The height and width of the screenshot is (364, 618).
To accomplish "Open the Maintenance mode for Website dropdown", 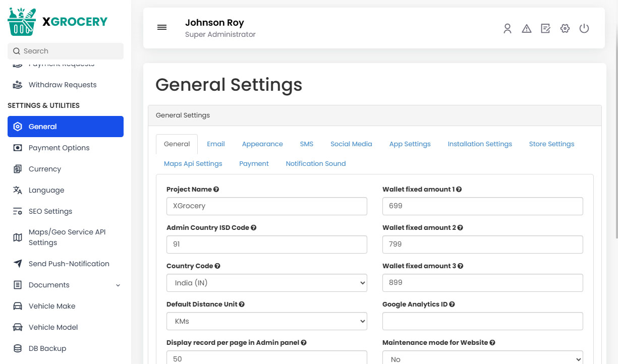I will 482,358.
